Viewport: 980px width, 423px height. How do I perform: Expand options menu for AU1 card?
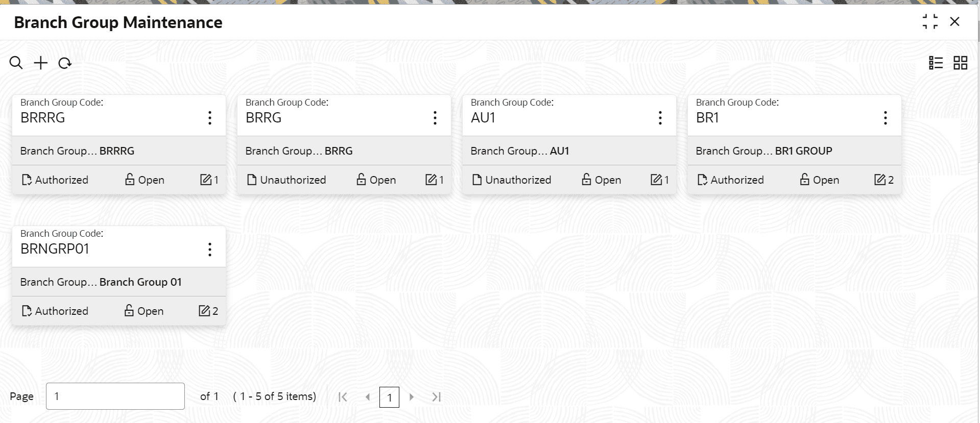click(660, 118)
